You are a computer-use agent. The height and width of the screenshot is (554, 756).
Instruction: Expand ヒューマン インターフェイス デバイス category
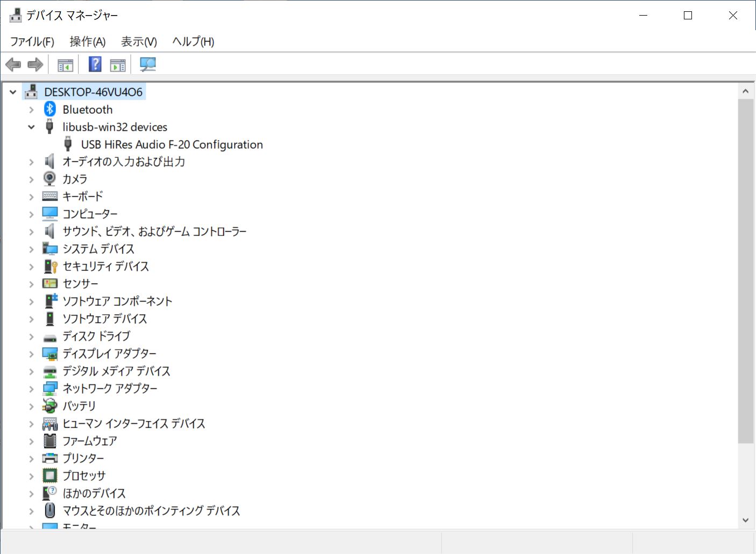coord(31,424)
